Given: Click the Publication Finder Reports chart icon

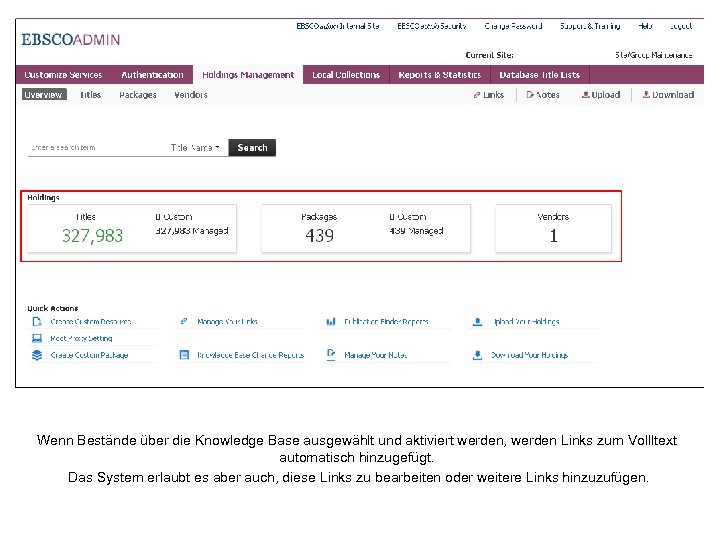Looking at the screenshot, I should click(x=331, y=321).
